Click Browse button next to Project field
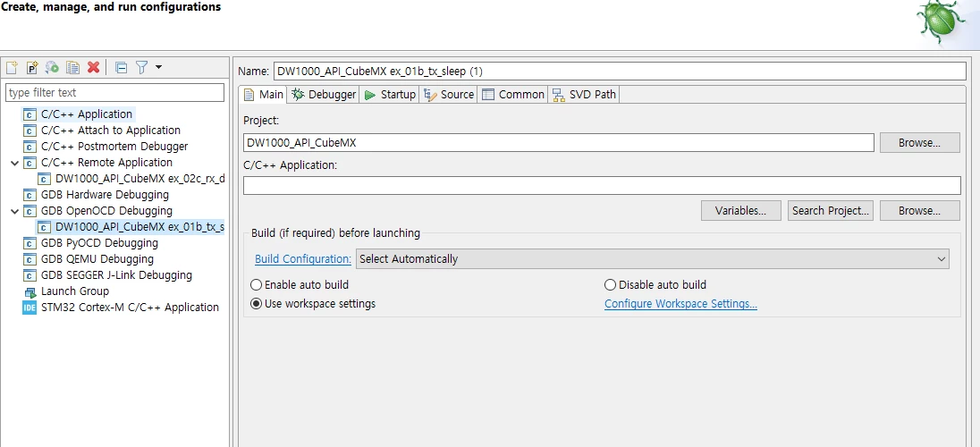Image resolution: width=980 pixels, height=447 pixels. [919, 142]
